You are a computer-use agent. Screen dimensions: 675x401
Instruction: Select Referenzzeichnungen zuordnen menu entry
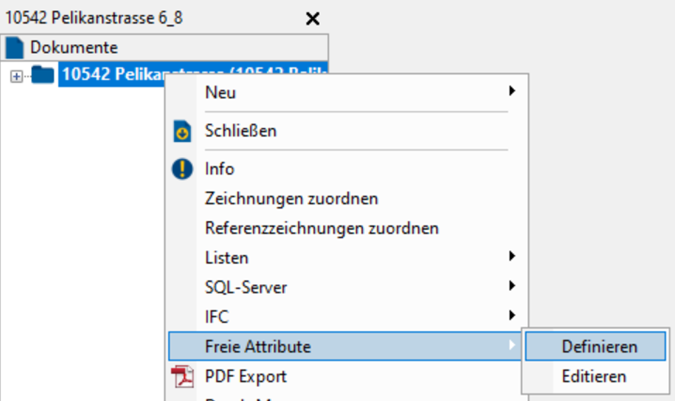click(321, 228)
